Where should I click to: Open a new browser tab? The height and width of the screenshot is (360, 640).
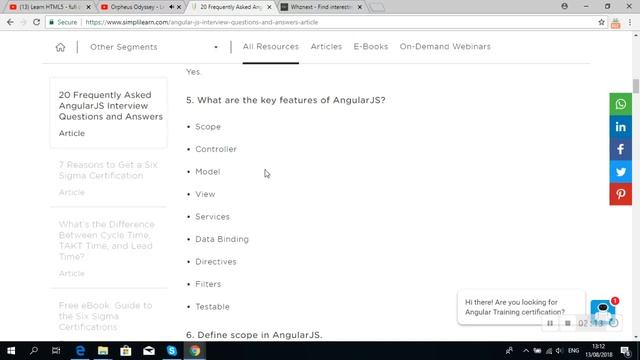[377, 7]
